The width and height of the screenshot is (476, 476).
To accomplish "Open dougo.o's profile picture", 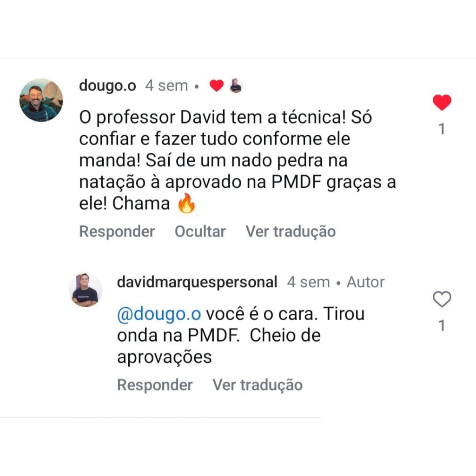I will (x=41, y=100).
